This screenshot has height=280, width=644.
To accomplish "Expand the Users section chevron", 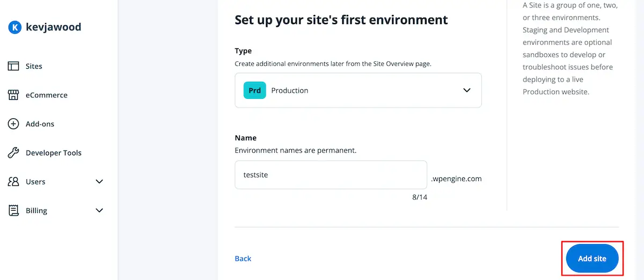I will tap(99, 182).
